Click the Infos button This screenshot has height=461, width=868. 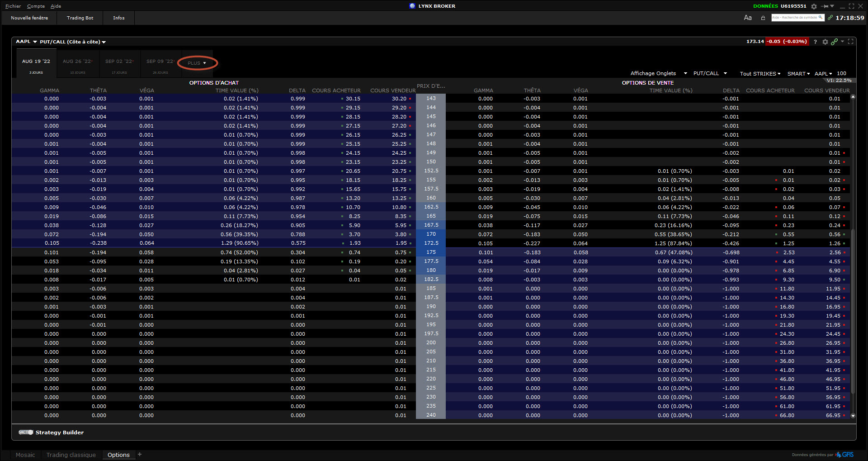[x=119, y=18]
